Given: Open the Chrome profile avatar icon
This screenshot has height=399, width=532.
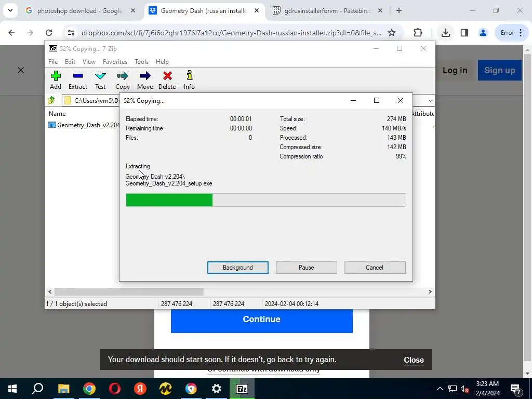Looking at the screenshot, I should point(483,33).
